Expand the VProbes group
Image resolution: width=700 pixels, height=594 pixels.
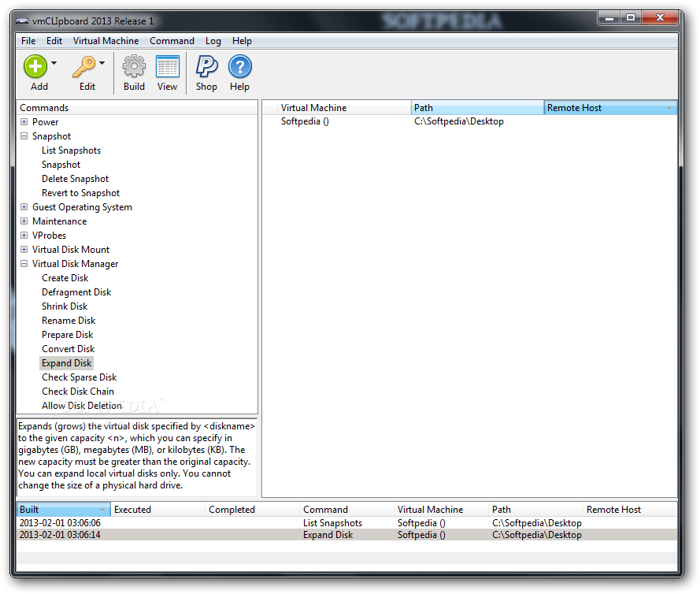24,236
